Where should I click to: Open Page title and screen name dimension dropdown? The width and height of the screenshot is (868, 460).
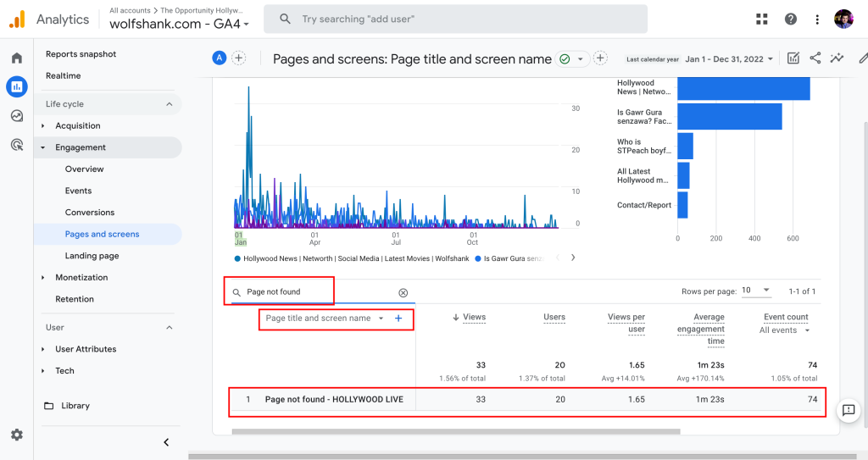click(325, 319)
